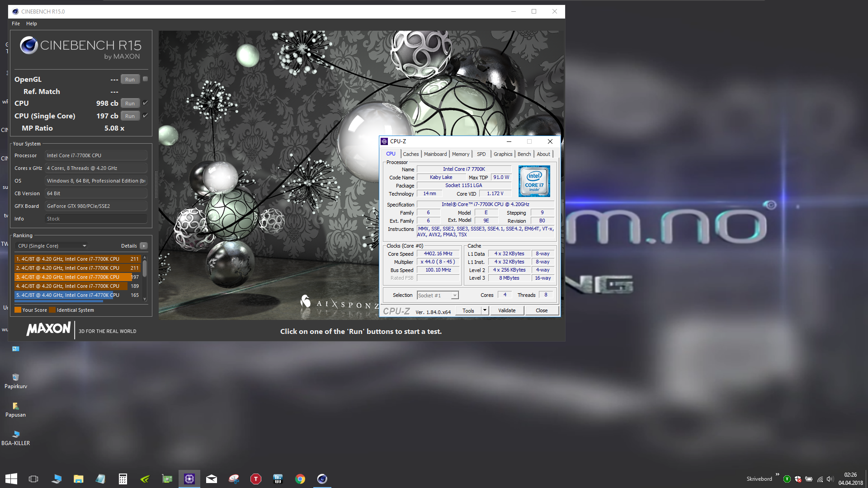
Task: Open the NVIDIA app in the taskbar
Action: [x=145, y=479]
